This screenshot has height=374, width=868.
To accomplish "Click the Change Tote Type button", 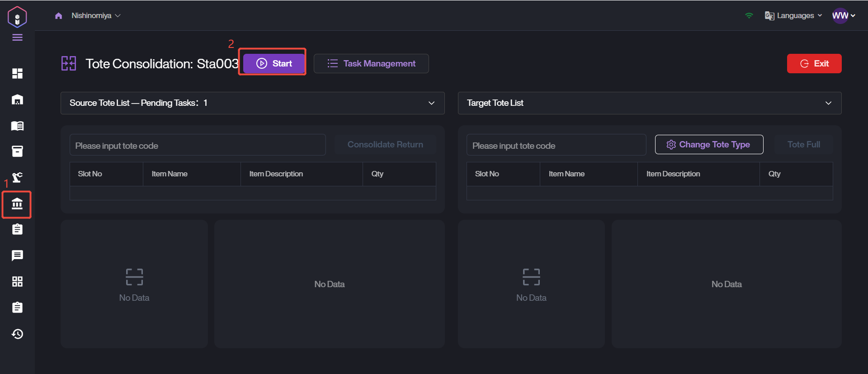I will (708, 145).
